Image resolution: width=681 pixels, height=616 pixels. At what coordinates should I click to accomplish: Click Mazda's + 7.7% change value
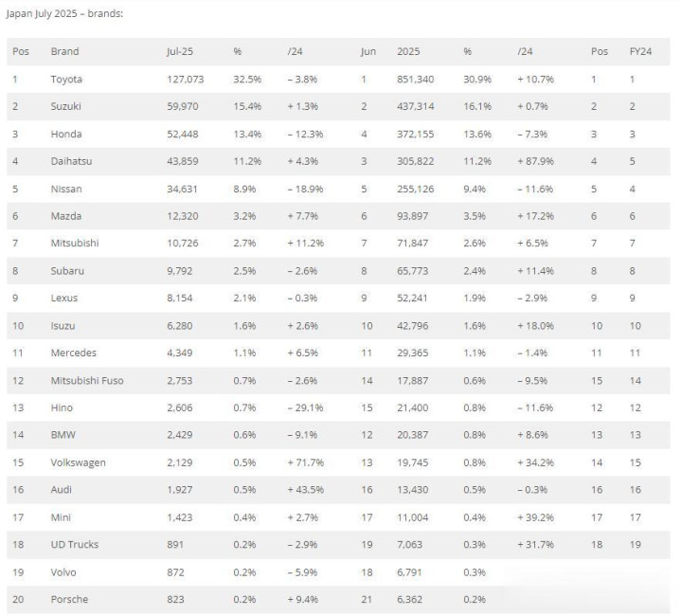tap(303, 216)
